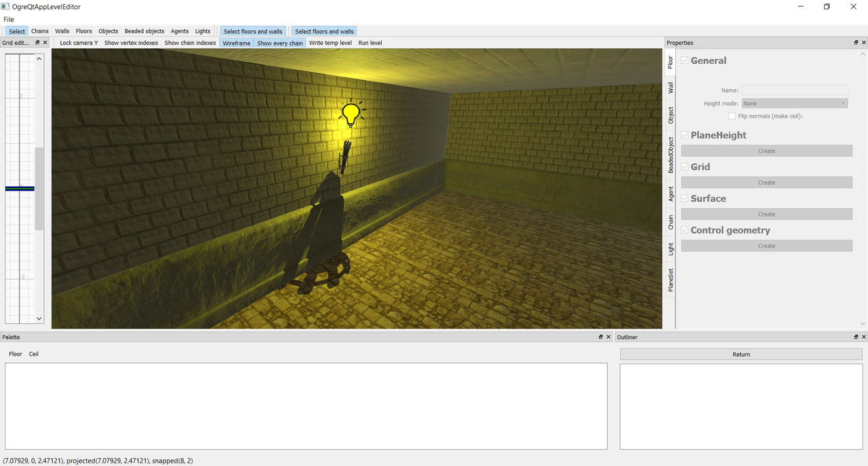This screenshot has width=868, height=466.
Task: Toggle Show chain indexes
Action: (x=190, y=43)
